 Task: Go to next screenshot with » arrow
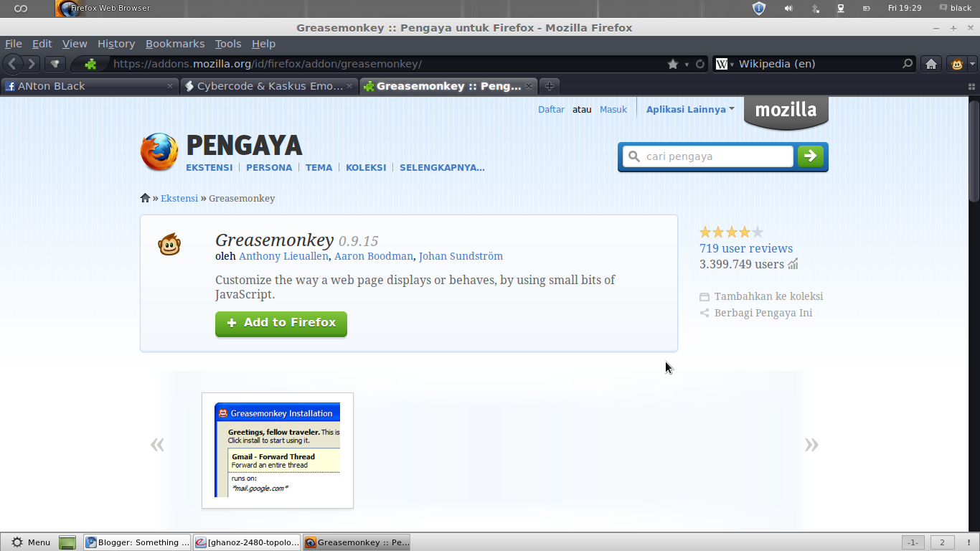click(x=811, y=444)
